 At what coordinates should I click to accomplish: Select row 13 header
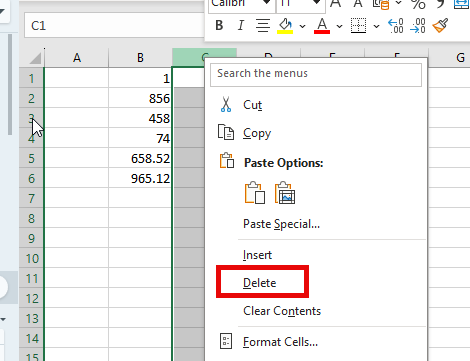[31, 319]
